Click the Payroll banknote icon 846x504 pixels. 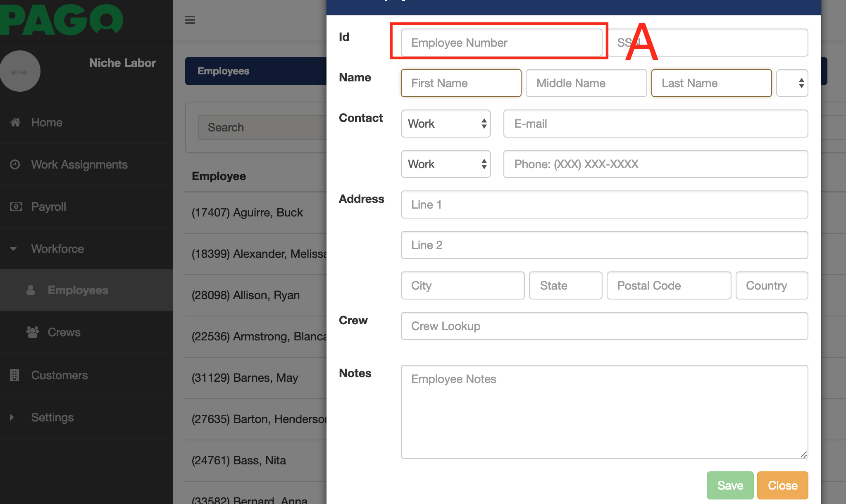tap(15, 207)
